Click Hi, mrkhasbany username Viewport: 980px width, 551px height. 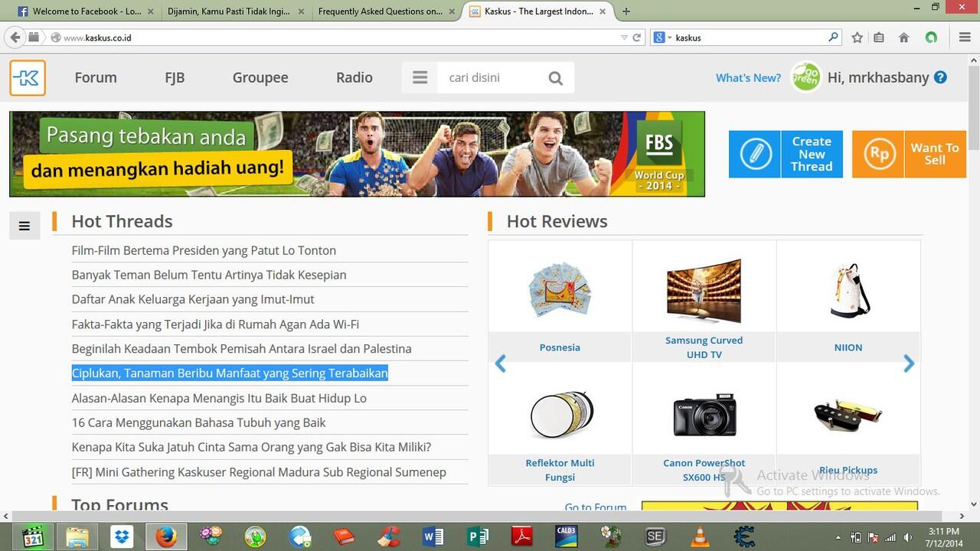878,77
